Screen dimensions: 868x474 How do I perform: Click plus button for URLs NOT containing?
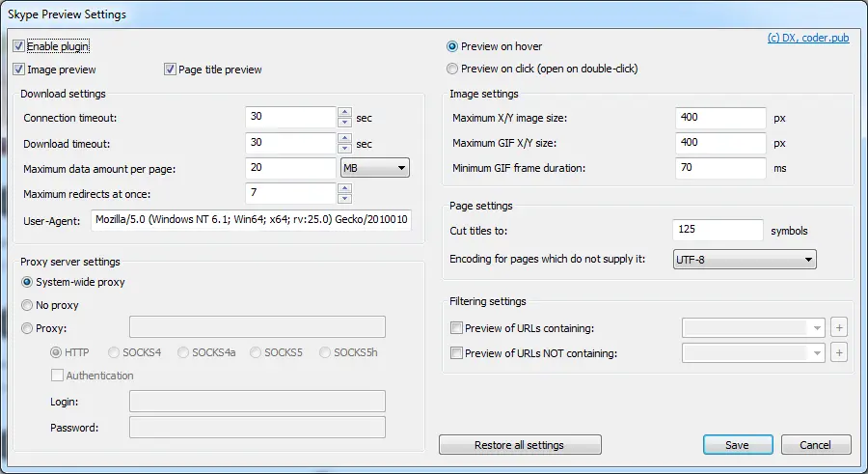(839, 352)
